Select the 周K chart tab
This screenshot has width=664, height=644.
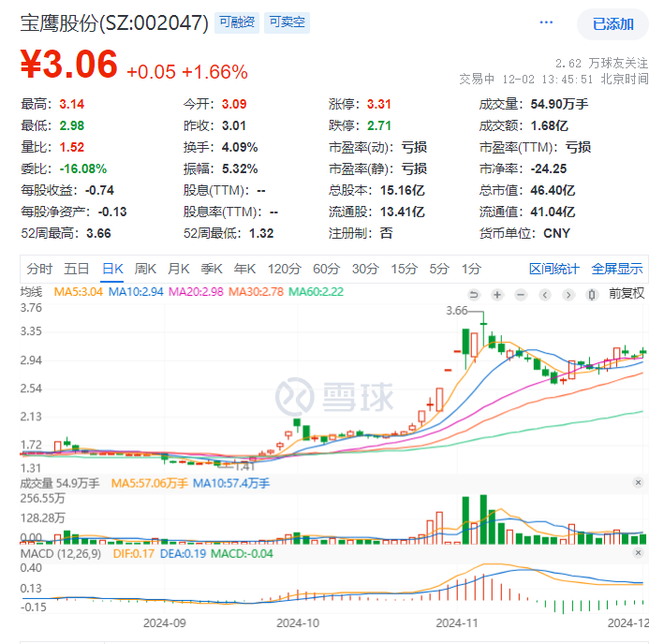pyautogui.click(x=145, y=269)
